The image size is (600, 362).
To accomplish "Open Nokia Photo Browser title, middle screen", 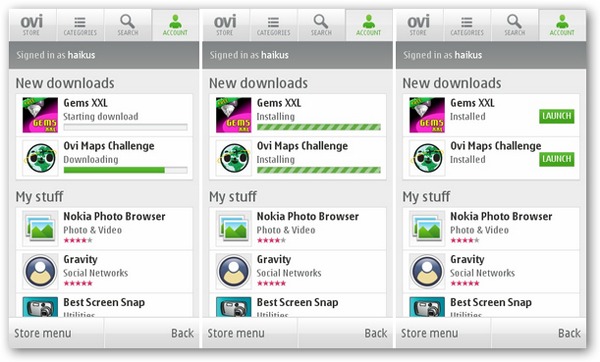I will pyautogui.click(x=308, y=216).
